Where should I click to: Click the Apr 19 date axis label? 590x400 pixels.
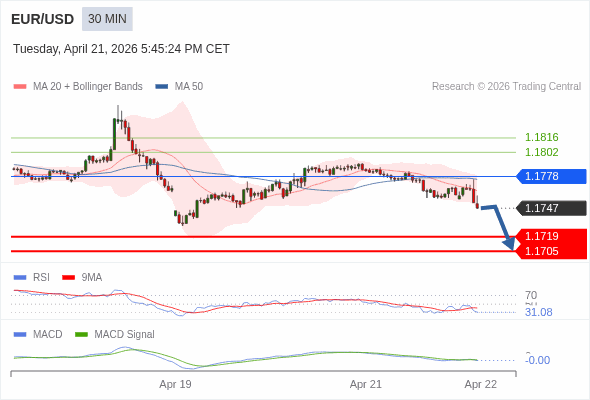(x=175, y=384)
